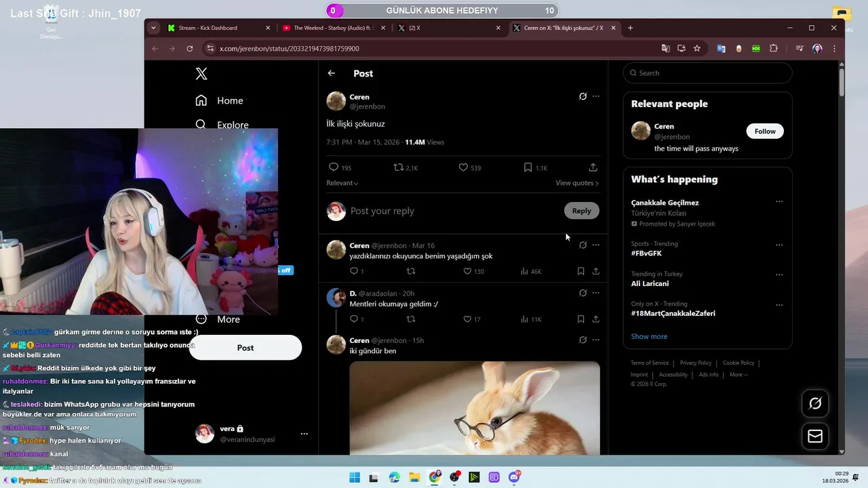Bookmark Ceren's Mar 16 reply

point(581,271)
